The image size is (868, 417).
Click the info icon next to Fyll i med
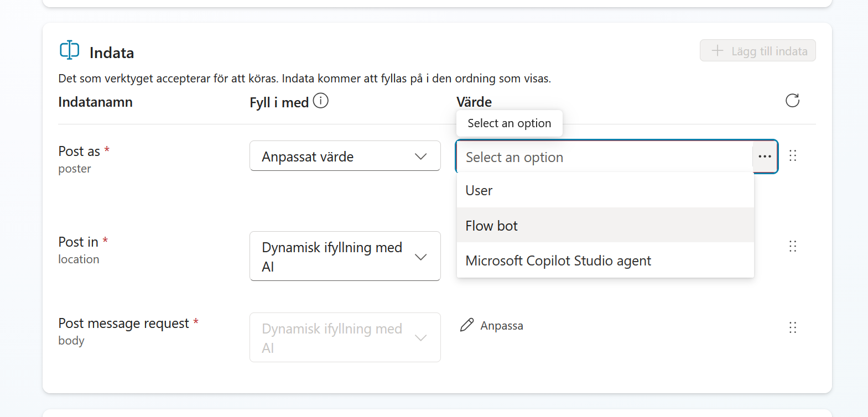pos(321,101)
